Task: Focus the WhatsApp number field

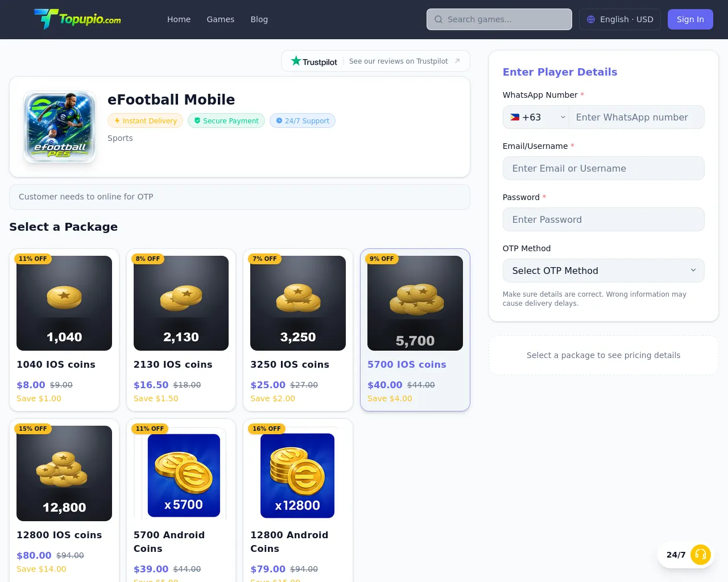Action: tap(637, 117)
